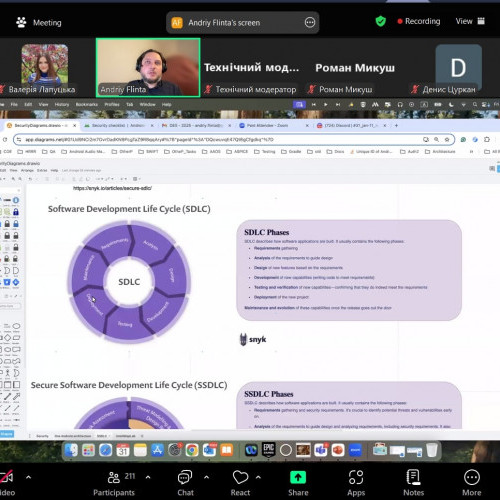
Task: Select the central SDLC circle in diagram
Action: [129, 282]
